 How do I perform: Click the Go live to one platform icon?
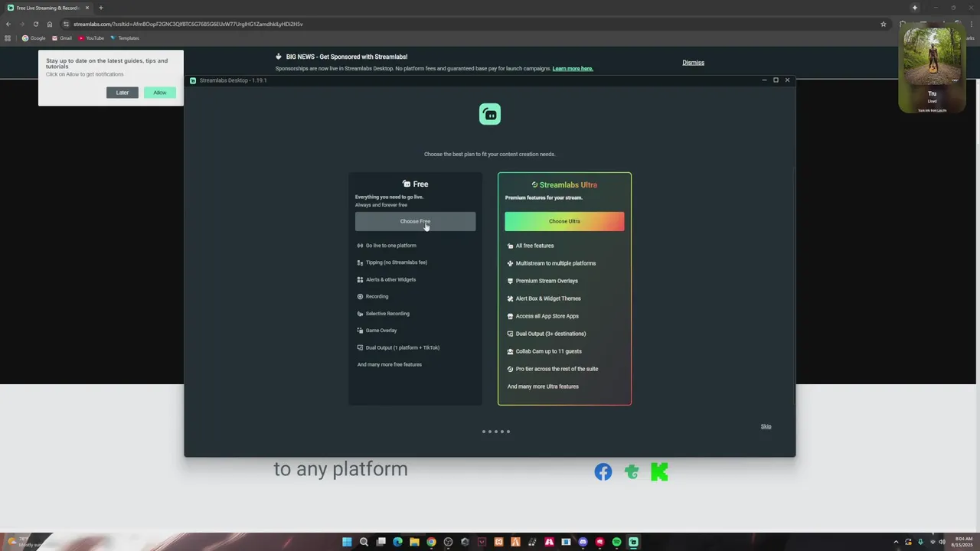(360, 246)
